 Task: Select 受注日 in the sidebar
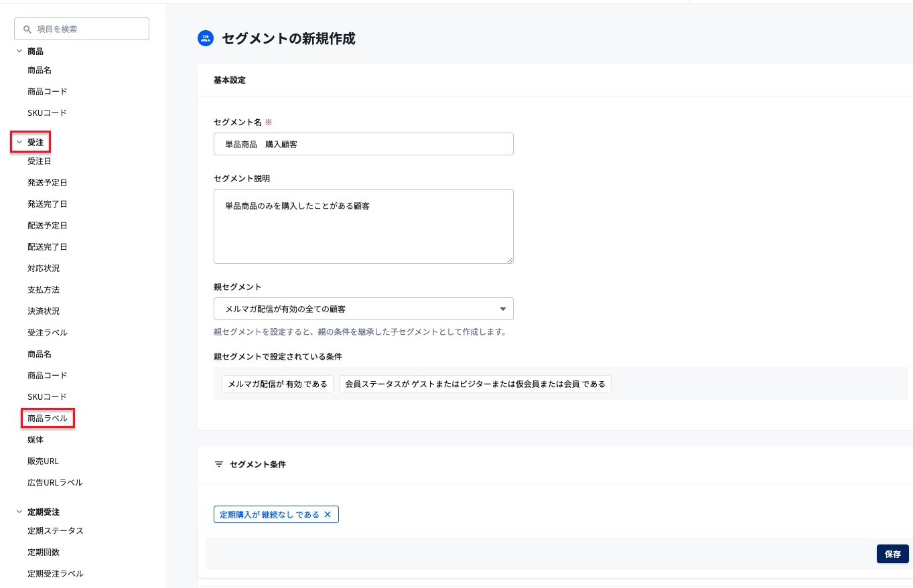[39, 161]
